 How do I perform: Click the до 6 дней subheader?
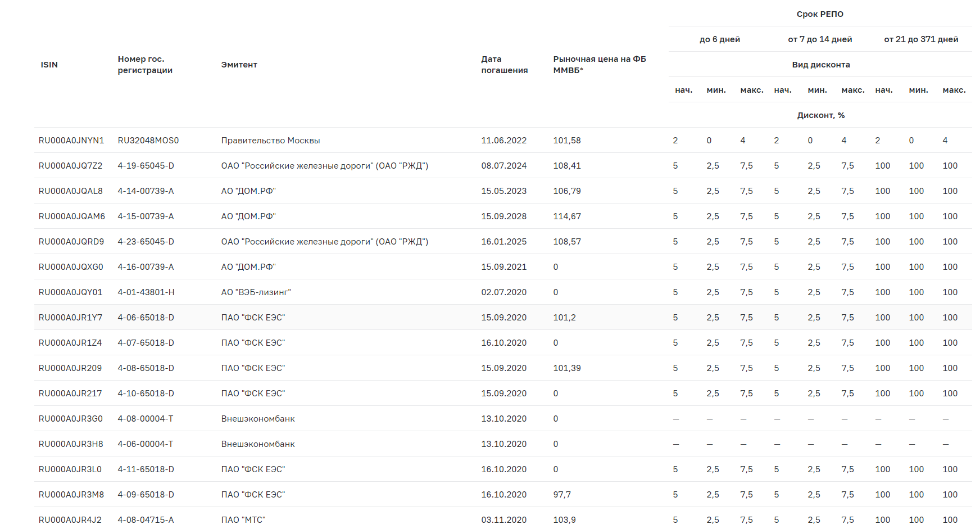tap(719, 39)
